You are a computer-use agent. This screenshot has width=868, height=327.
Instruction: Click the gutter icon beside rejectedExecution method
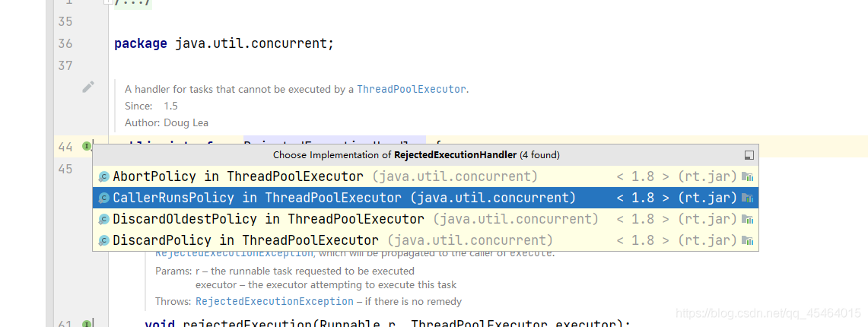click(87, 325)
